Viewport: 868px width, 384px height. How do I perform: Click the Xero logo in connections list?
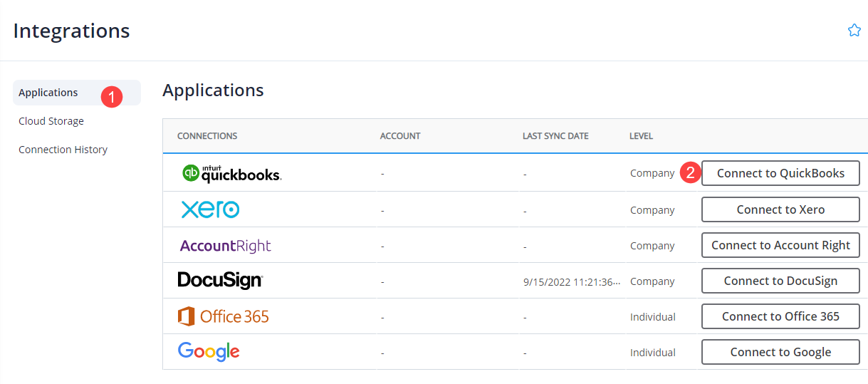coord(210,209)
